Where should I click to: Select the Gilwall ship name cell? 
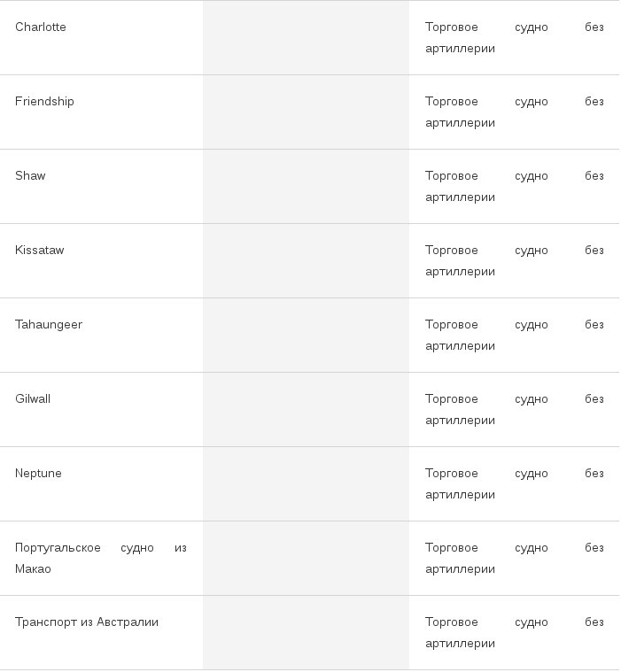pos(102,410)
